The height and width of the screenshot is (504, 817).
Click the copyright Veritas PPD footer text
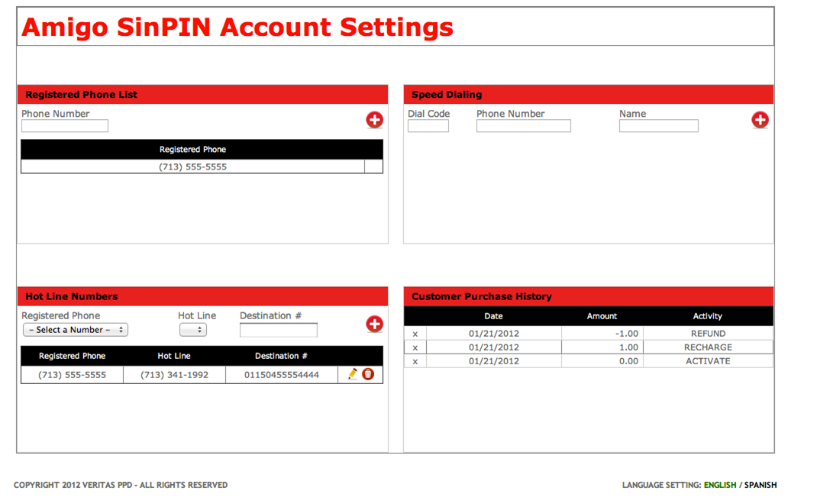pos(121,485)
